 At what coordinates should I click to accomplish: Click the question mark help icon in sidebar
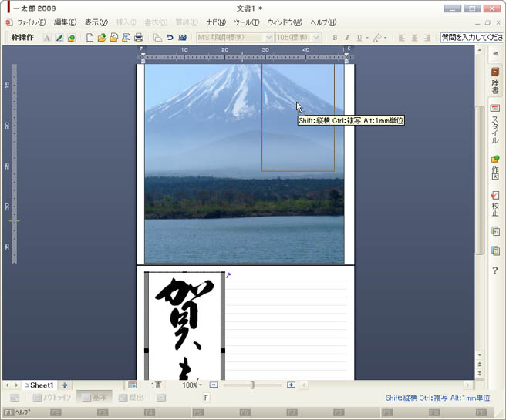(495, 270)
